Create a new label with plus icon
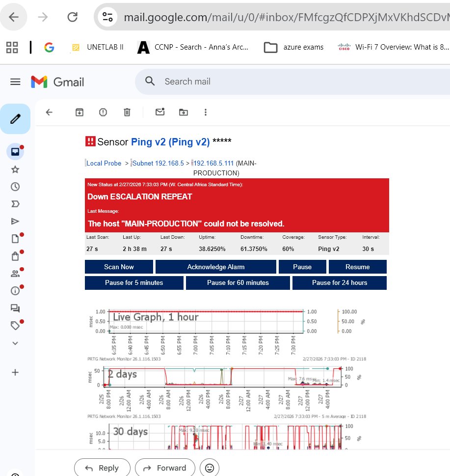The height and width of the screenshot is (476, 450). (x=15, y=372)
